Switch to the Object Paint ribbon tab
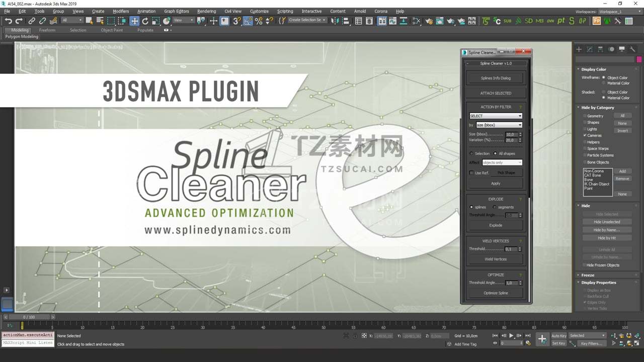The image size is (644, 362). pyautogui.click(x=112, y=30)
